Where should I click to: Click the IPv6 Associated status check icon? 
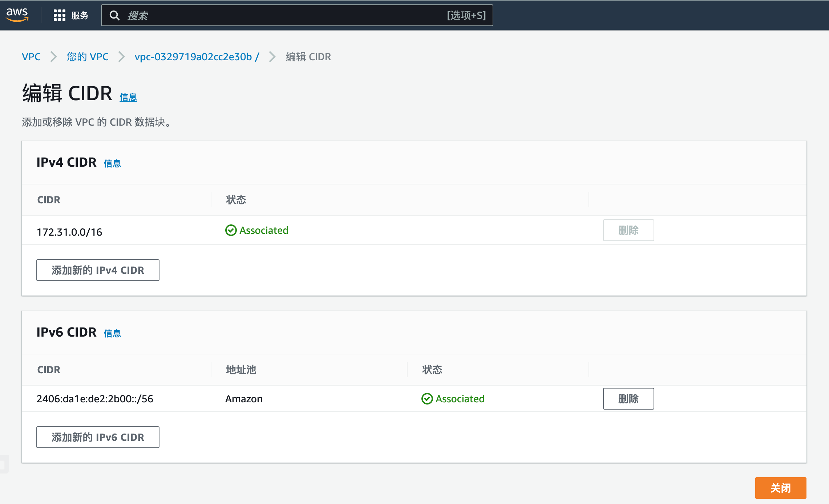pyautogui.click(x=427, y=399)
